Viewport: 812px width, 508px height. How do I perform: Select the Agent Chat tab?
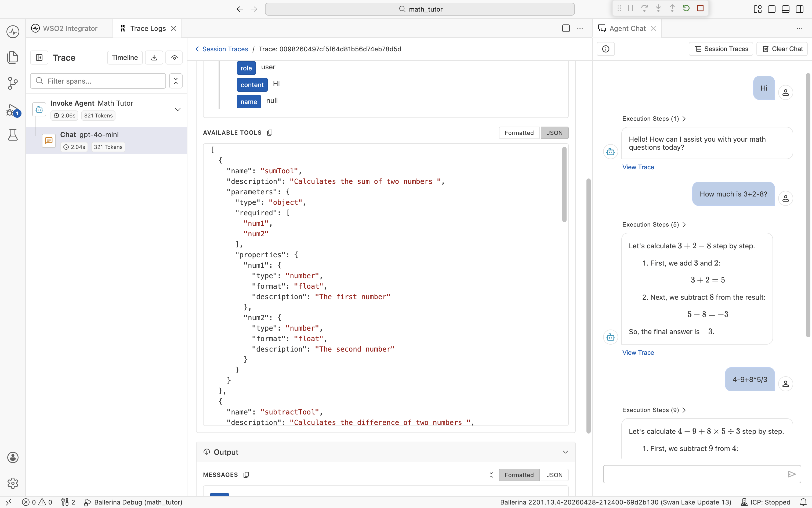tap(627, 28)
